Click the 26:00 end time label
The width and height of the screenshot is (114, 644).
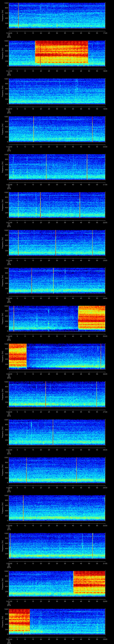point(105,374)
